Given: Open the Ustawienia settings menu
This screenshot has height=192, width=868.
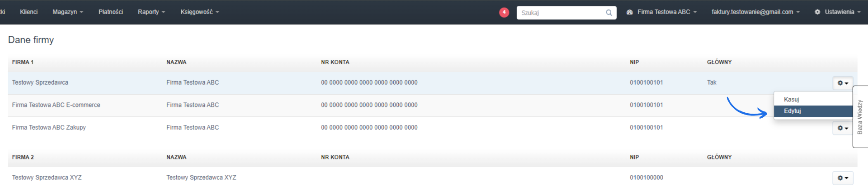Looking at the screenshot, I should [x=837, y=12].
